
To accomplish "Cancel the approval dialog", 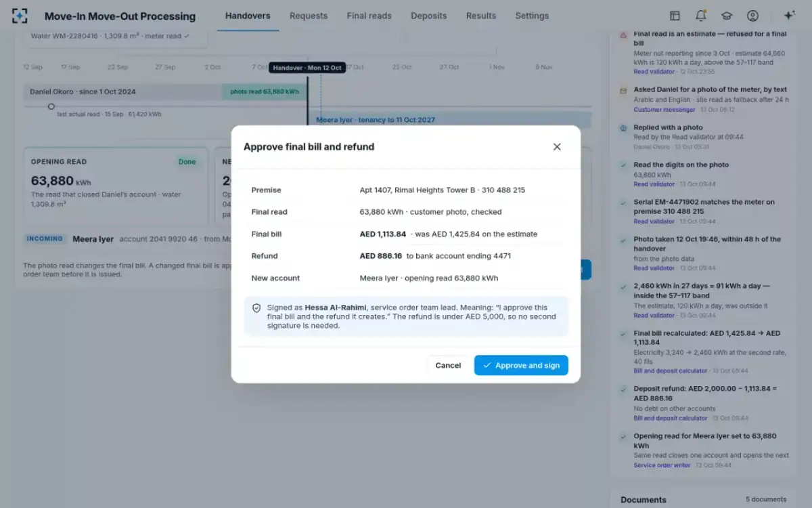I will click(448, 365).
